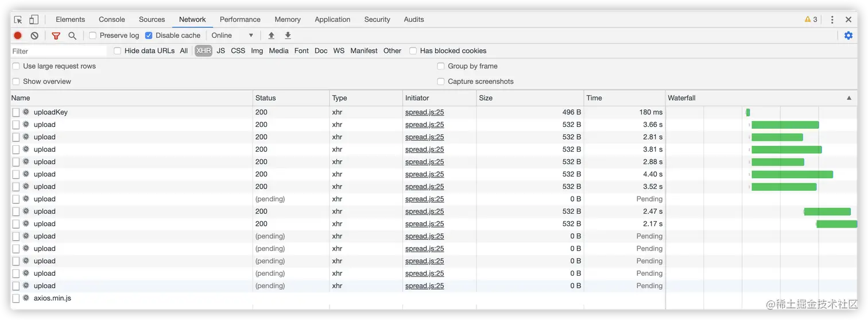This screenshot has width=868, height=320.
Task: Click the gear icon beside uploadKey request
Action: click(26, 112)
